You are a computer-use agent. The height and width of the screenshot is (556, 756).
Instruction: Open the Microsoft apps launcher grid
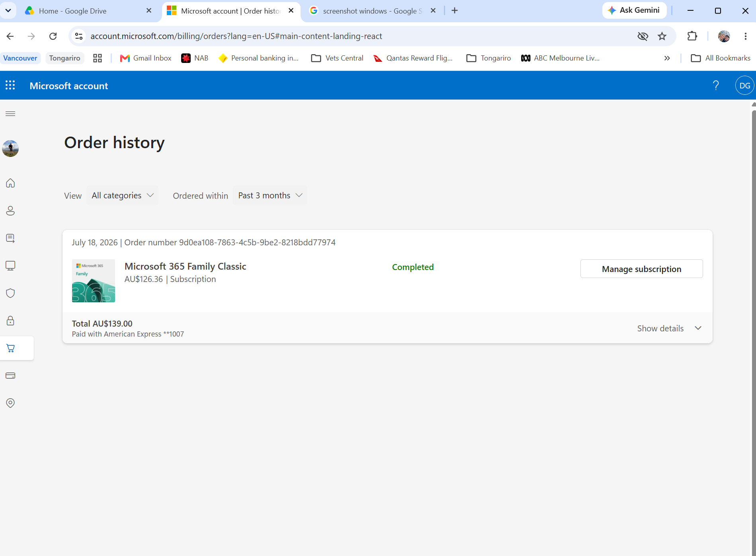pos(10,85)
